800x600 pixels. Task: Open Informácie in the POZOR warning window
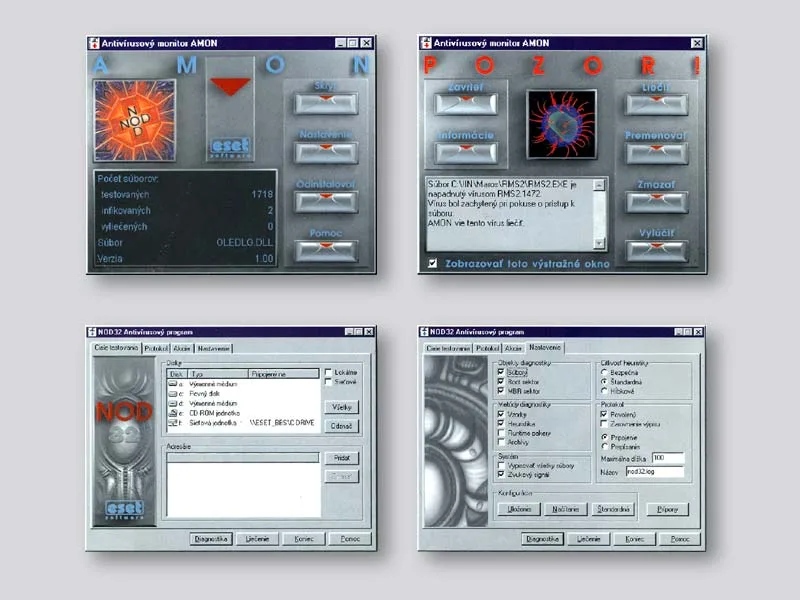[466, 153]
